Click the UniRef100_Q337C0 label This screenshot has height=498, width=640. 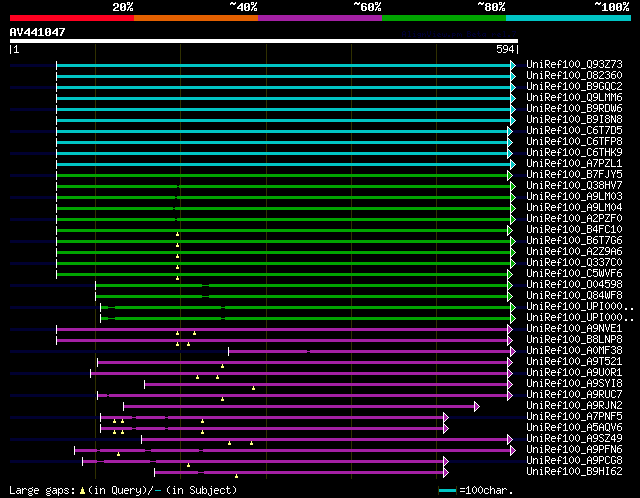click(x=574, y=263)
